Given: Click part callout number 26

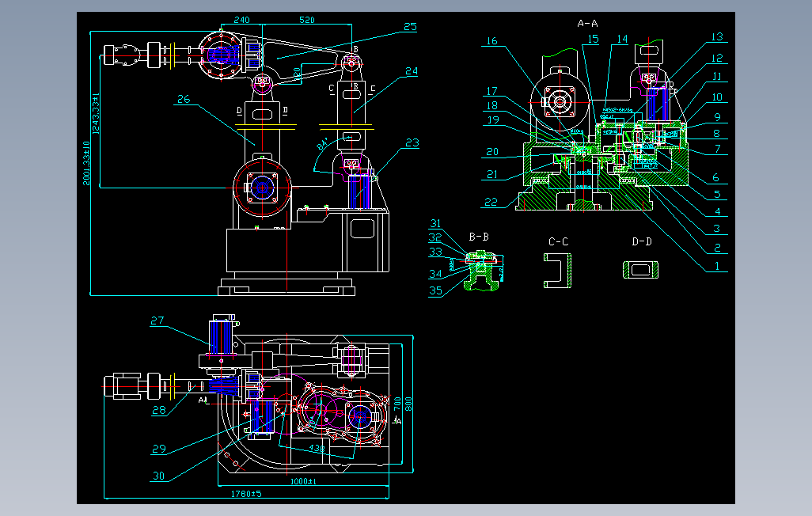Looking at the screenshot, I should [x=184, y=99].
